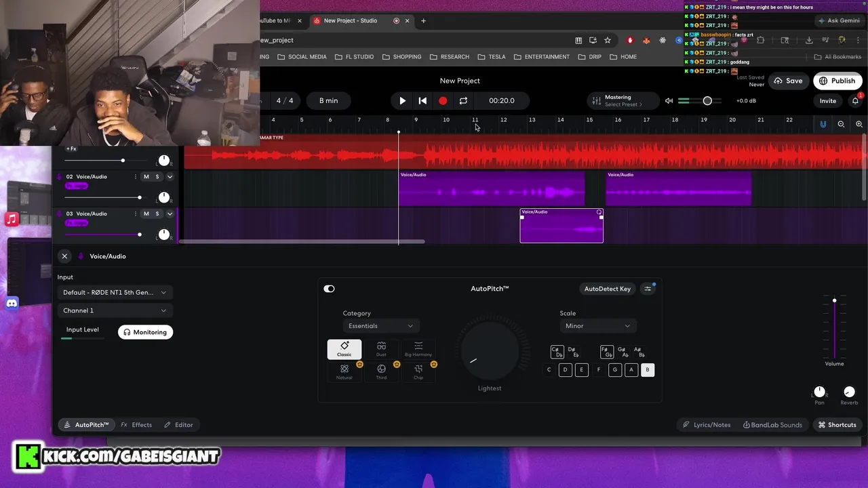Zoom in the timeline

pos(859,124)
